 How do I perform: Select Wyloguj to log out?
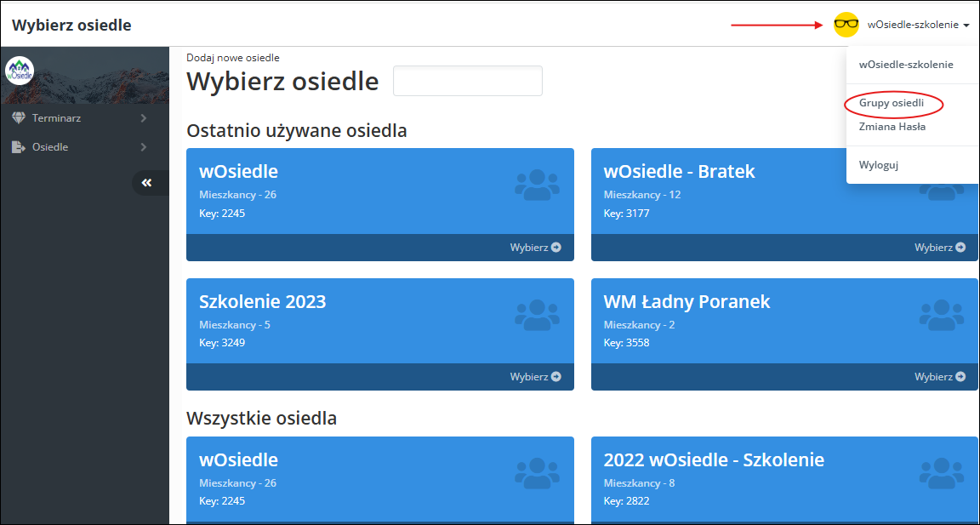pyautogui.click(x=879, y=165)
